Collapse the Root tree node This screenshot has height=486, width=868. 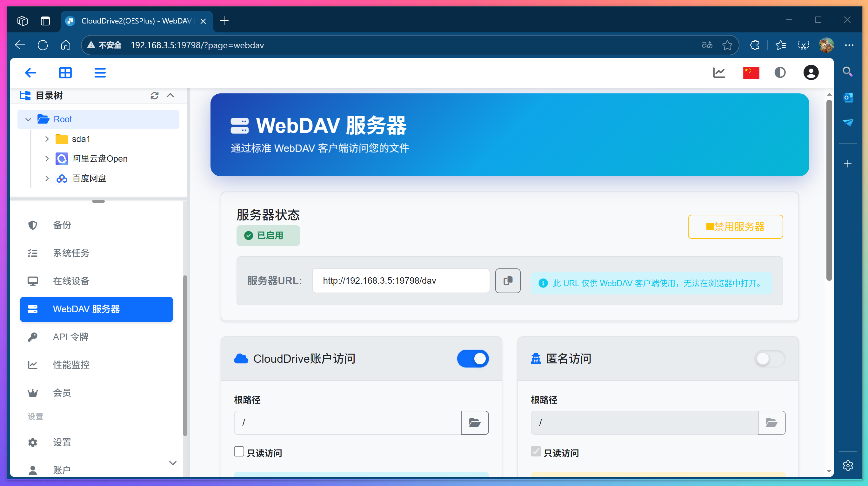pos(28,119)
